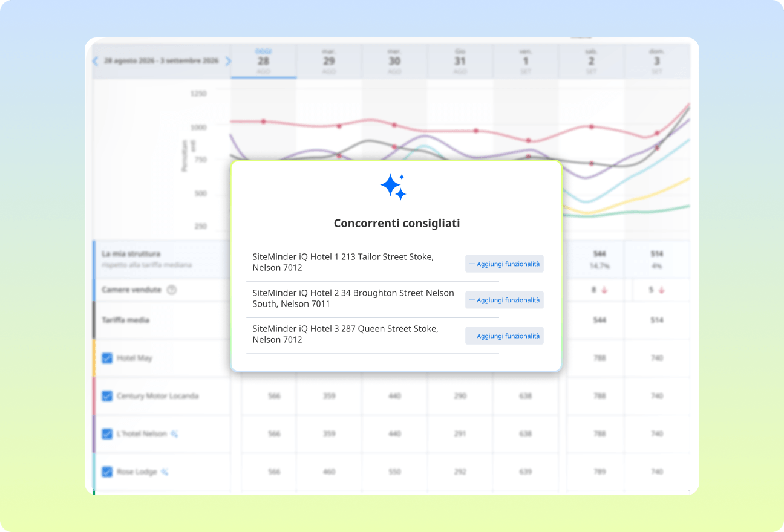Uncheck the Hotel May checkbox
Viewport: 784px width, 532px height.
click(107, 358)
